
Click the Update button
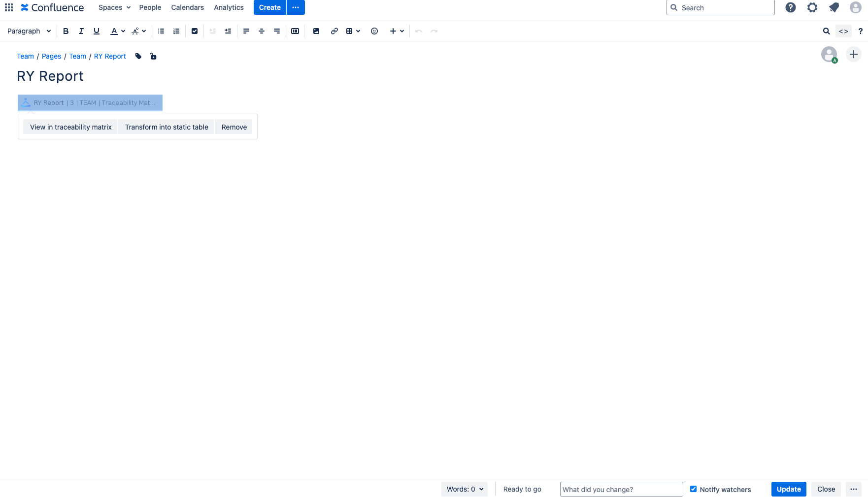[788, 489]
